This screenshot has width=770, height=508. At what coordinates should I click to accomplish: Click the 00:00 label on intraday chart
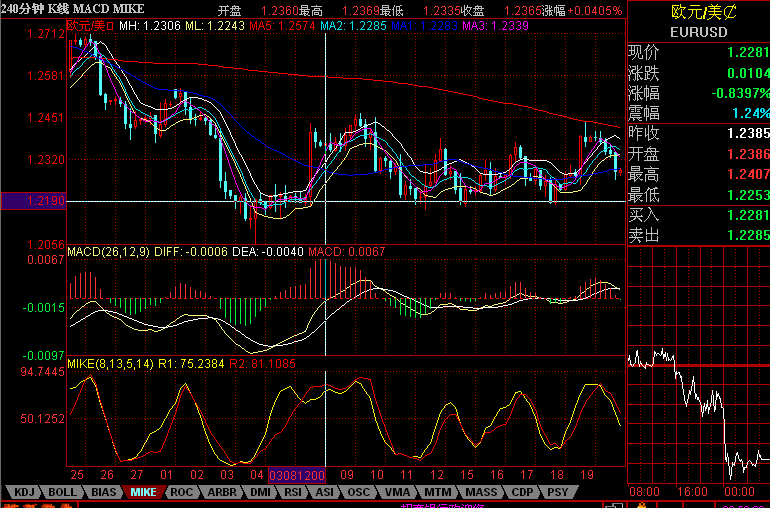click(740, 492)
